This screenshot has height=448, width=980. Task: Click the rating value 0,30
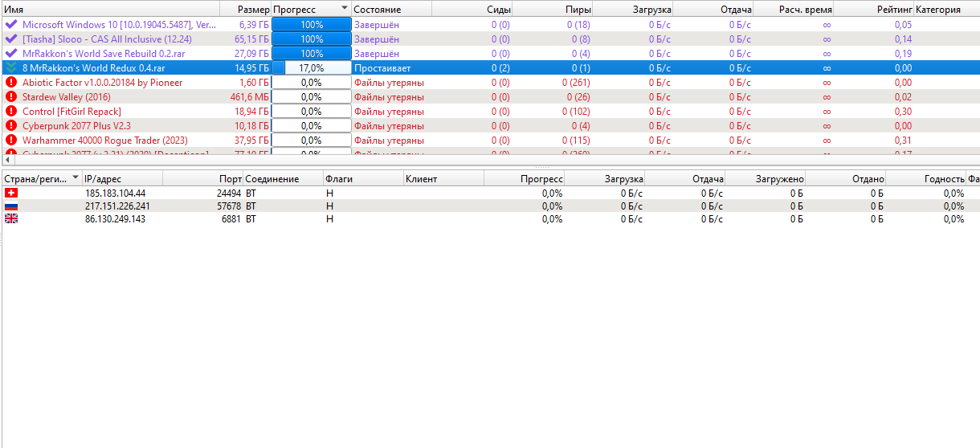(x=903, y=112)
